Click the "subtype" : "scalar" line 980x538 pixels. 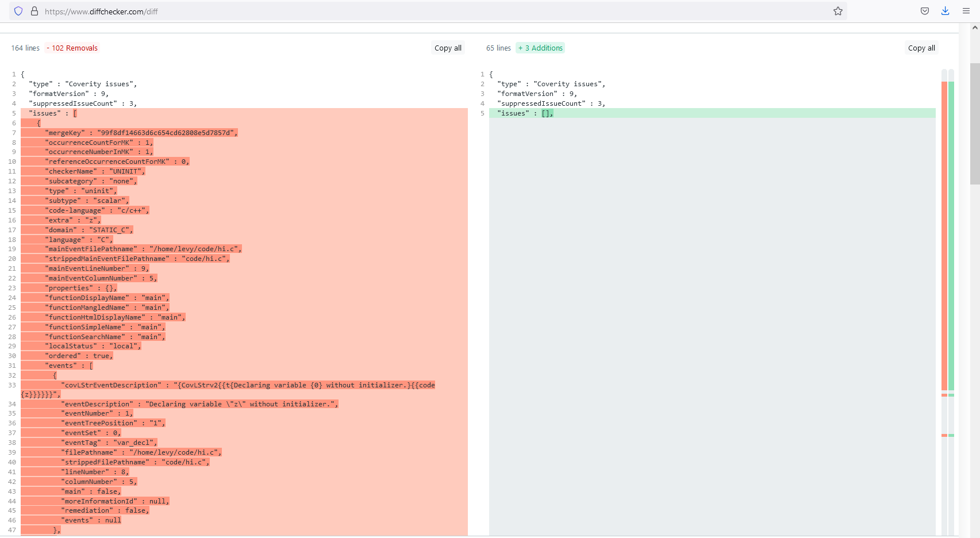[x=87, y=201]
